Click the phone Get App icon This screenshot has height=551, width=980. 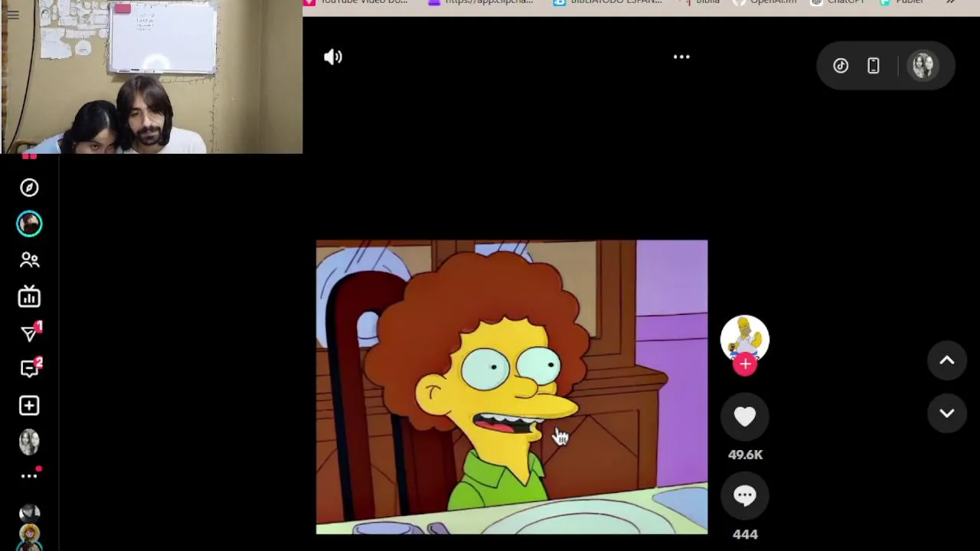pyautogui.click(x=874, y=66)
